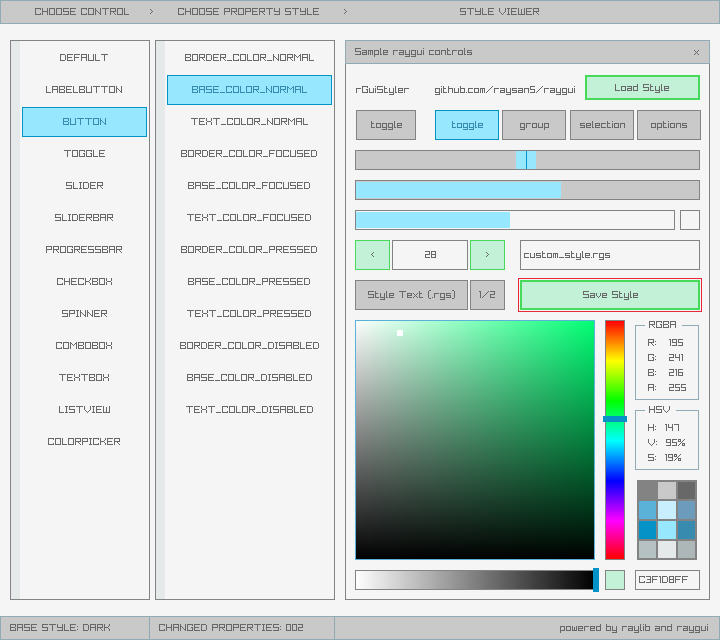Tick the small checkbox beside progress bar
The height and width of the screenshot is (640, 720).
[x=689, y=220]
